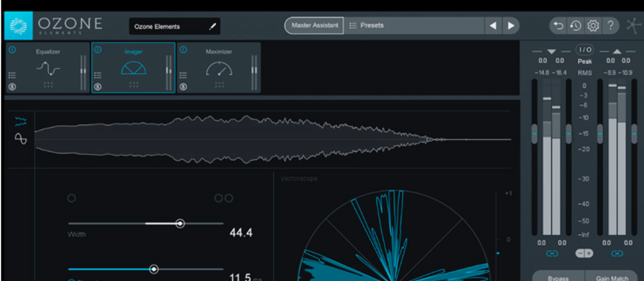Click the Ozone Elements preset name field
This screenshot has height=281, width=644.
(x=174, y=26)
